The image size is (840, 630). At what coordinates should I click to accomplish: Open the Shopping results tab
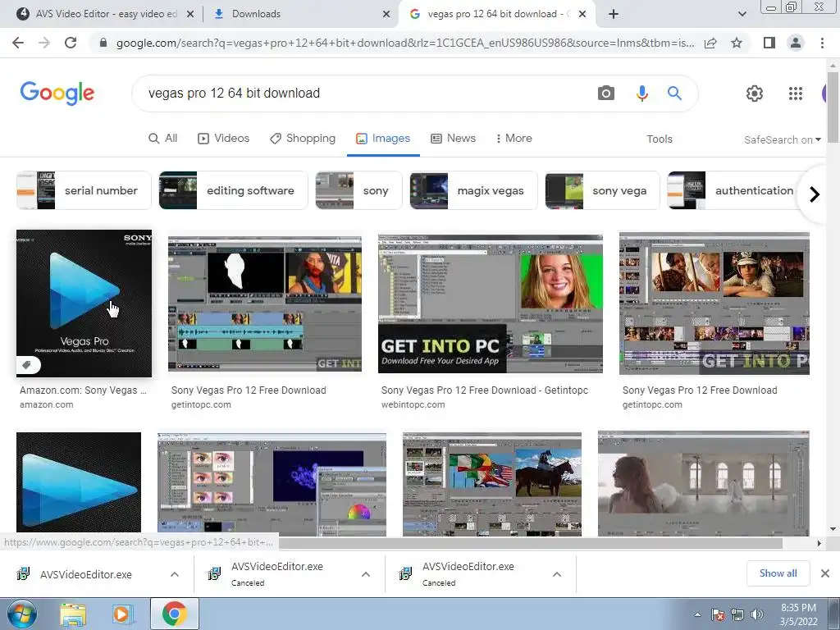pos(303,138)
